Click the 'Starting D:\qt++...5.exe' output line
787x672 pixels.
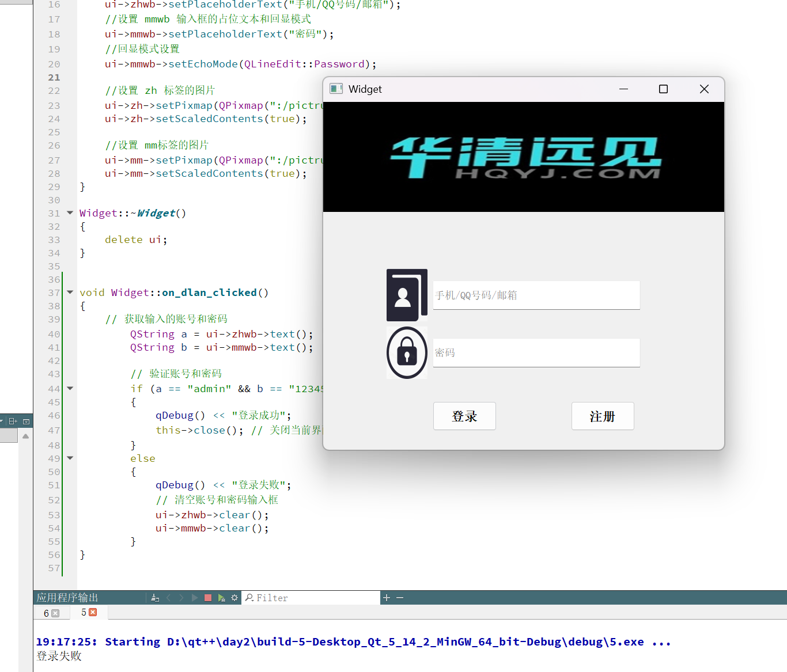pos(354,641)
